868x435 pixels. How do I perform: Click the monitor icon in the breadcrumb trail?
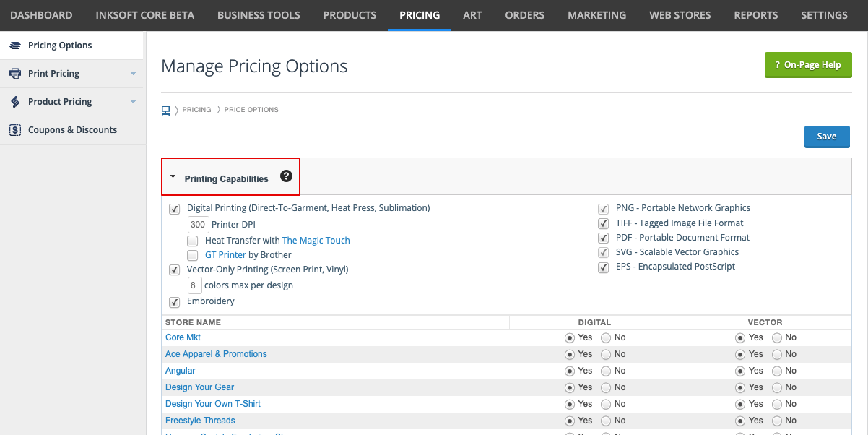point(167,109)
